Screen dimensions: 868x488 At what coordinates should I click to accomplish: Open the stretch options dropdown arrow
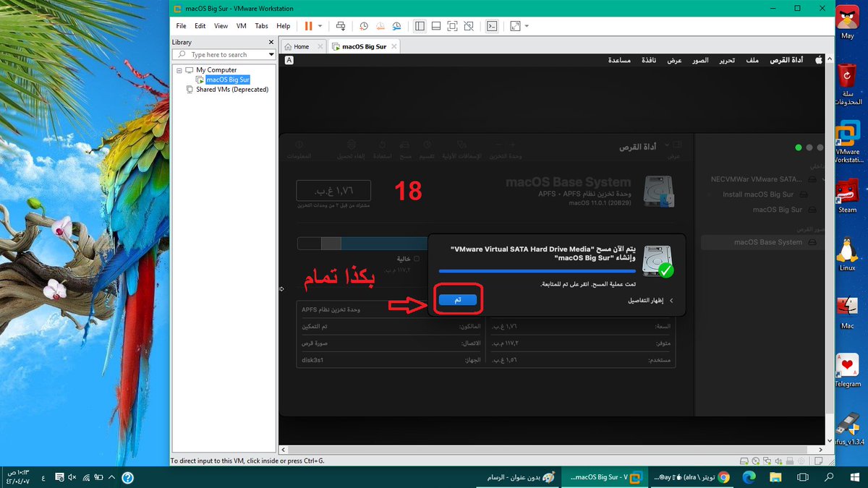(527, 26)
